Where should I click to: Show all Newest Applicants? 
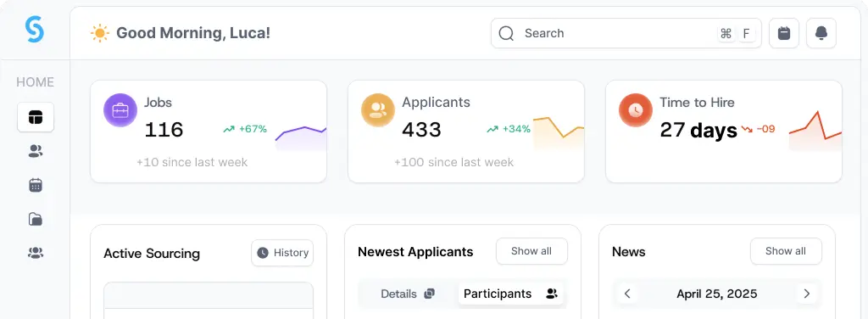click(531, 251)
